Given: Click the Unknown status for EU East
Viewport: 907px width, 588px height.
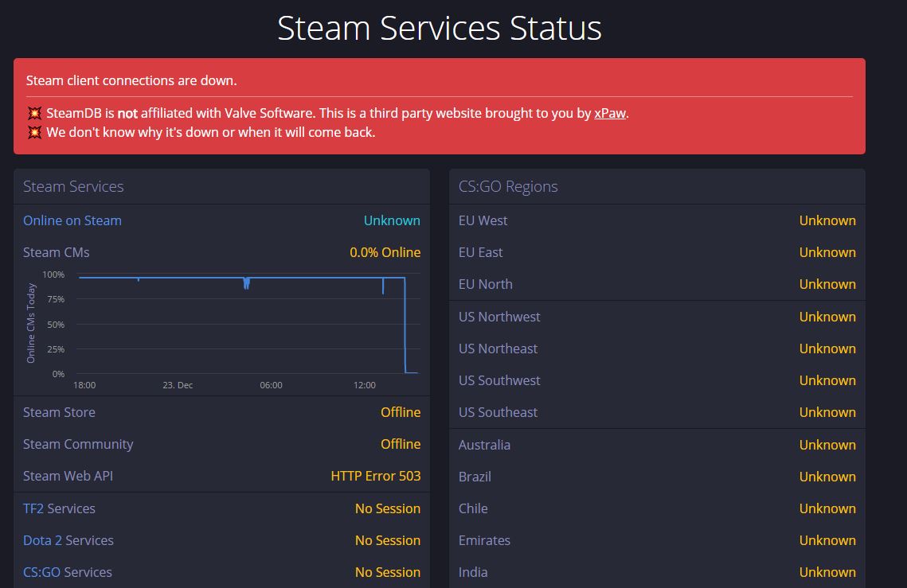Looking at the screenshot, I should pyautogui.click(x=827, y=253).
